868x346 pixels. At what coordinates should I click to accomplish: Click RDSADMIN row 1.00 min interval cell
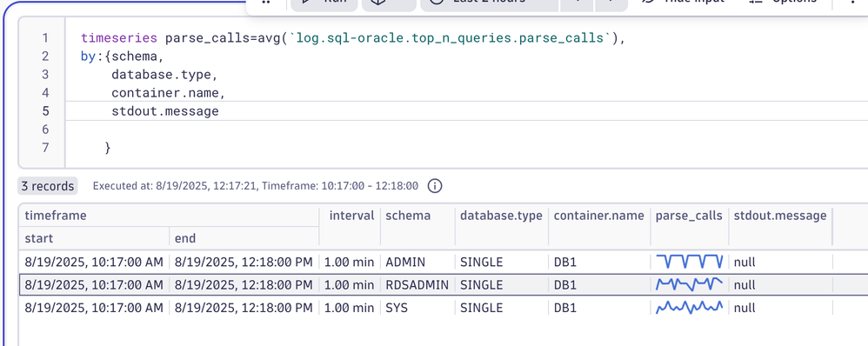(350, 284)
